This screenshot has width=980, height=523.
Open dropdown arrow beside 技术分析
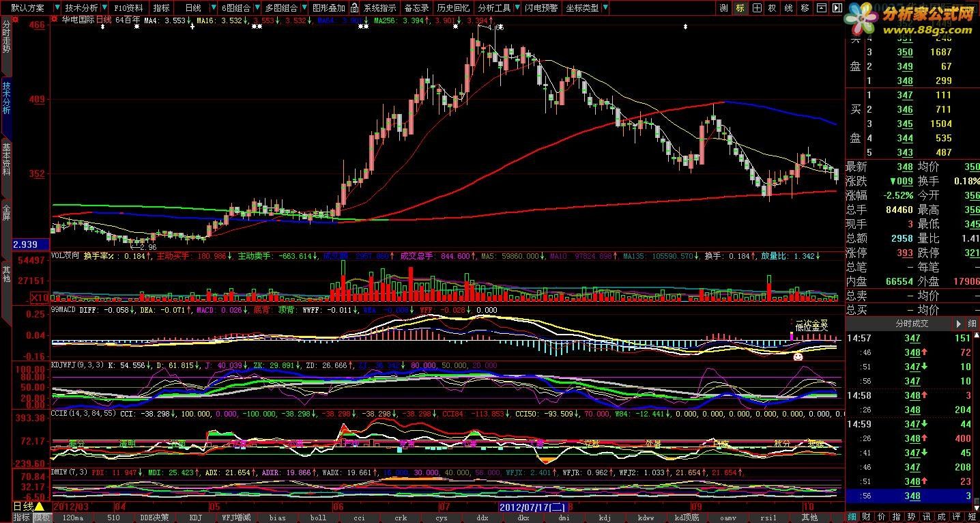pos(104,8)
